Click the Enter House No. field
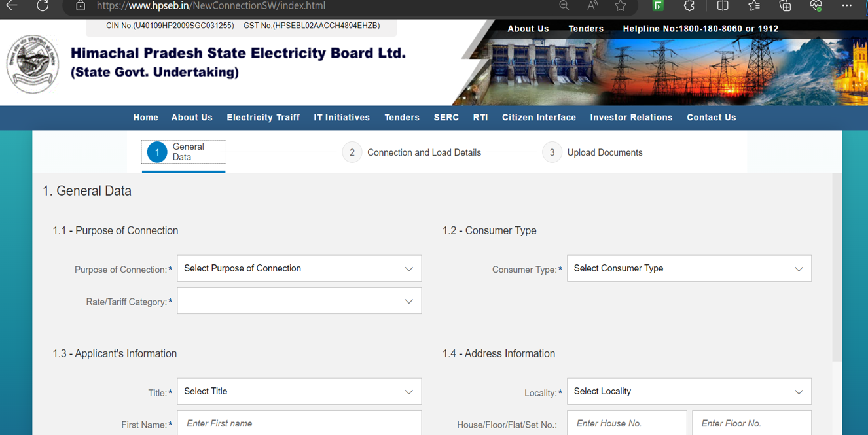The image size is (868, 435). click(627, 423)
